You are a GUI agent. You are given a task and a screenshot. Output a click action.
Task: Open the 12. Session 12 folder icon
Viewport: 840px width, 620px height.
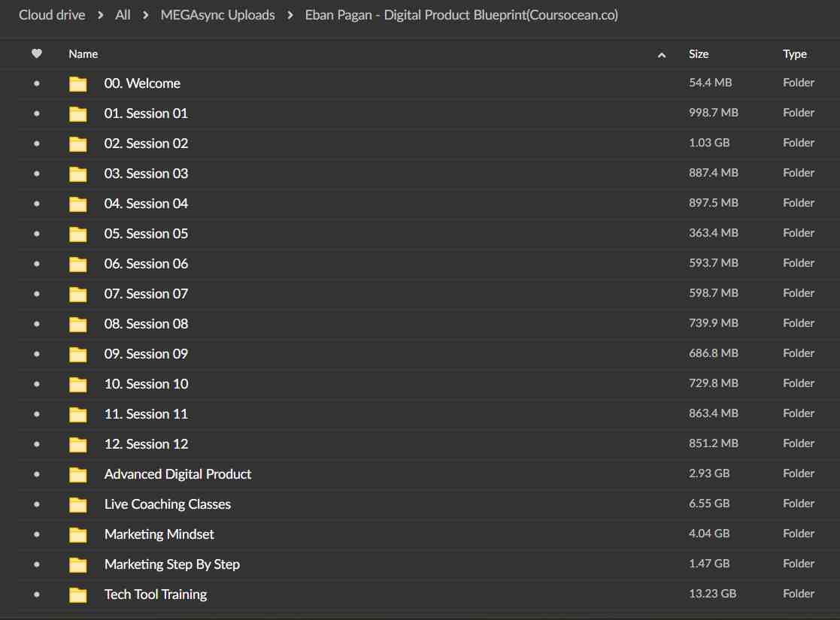77,444
